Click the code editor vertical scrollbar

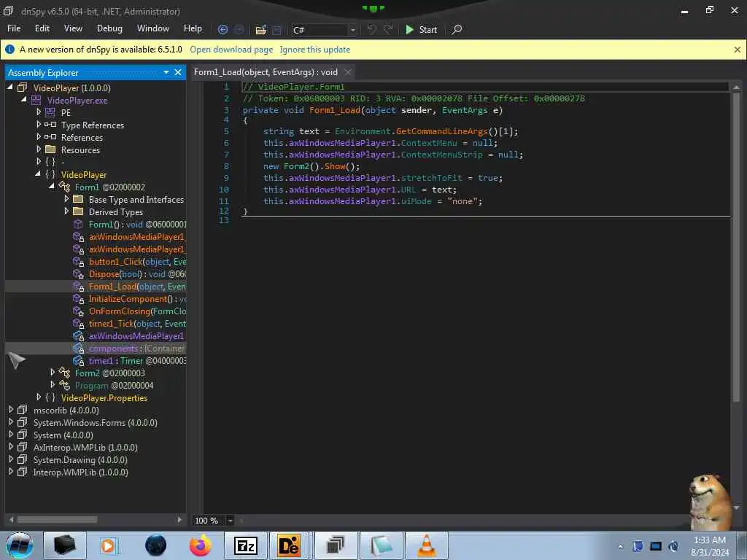(736, 248)
